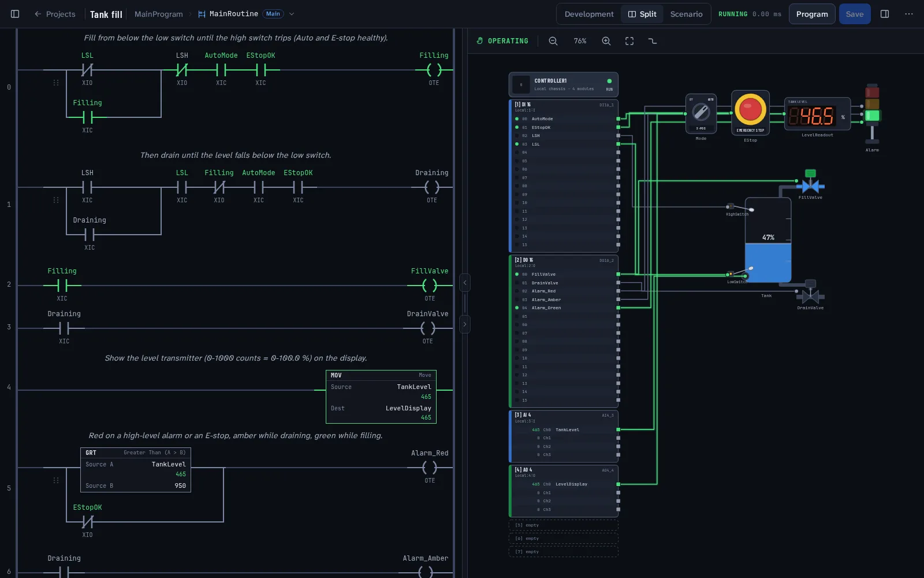Viewport: 924px width, 578px height.
Task: Toggle the Mode selector switch
Action: pos(701,113)
